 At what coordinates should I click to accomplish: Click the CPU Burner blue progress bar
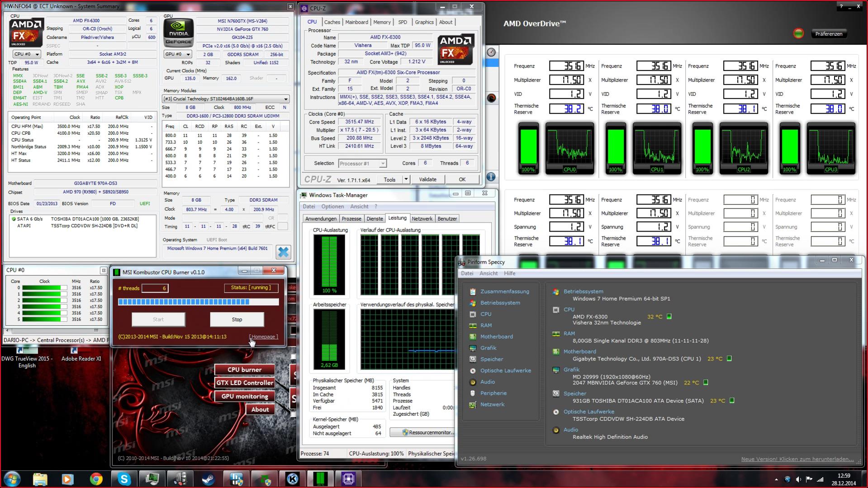(x=199, y=302)
